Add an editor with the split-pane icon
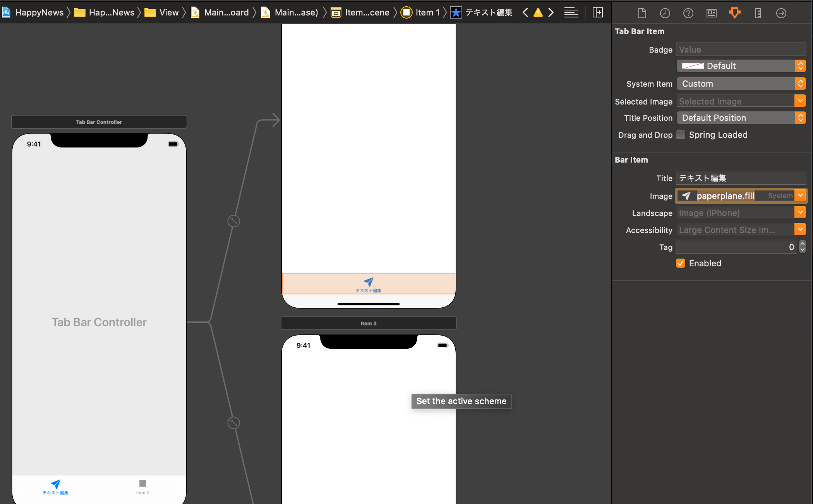The height and width of the screenshot is (504, 813). 597,13
